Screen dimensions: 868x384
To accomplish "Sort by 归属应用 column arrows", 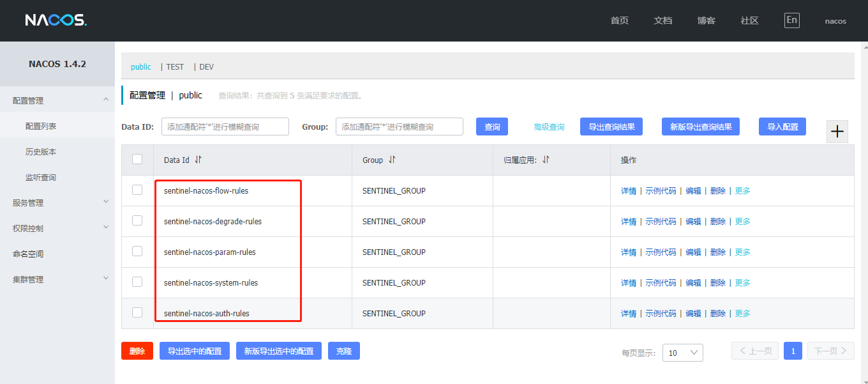I will [x=546, y=160].
